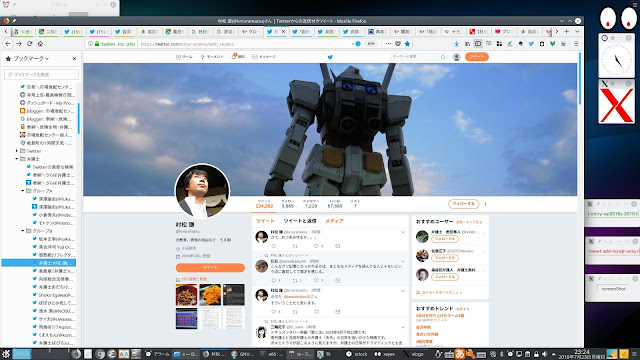Collapse the グループA folder
640x360 pixels.
click(x=23, y=191)
